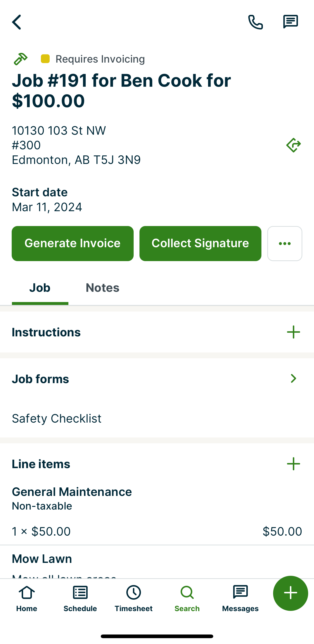
Task: Tap the back arrow icon
Action: tap(17, 22)
